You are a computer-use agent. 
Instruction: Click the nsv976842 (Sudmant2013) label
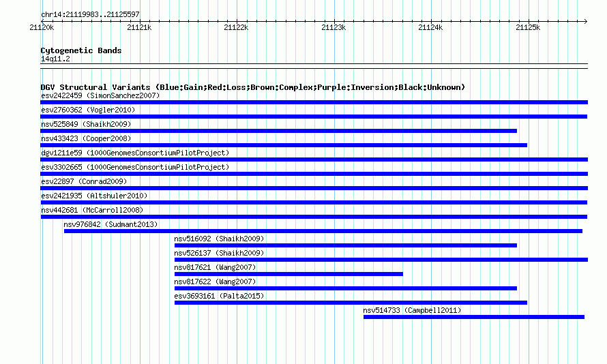(110, 224)
